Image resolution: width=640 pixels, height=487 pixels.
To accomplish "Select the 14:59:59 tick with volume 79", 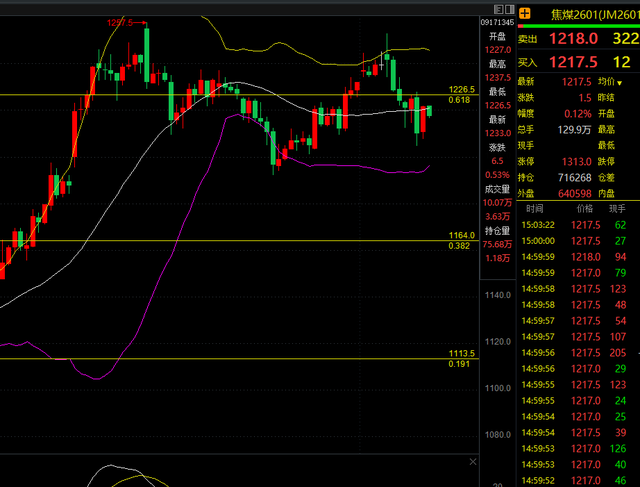I will tap(578, 273).
